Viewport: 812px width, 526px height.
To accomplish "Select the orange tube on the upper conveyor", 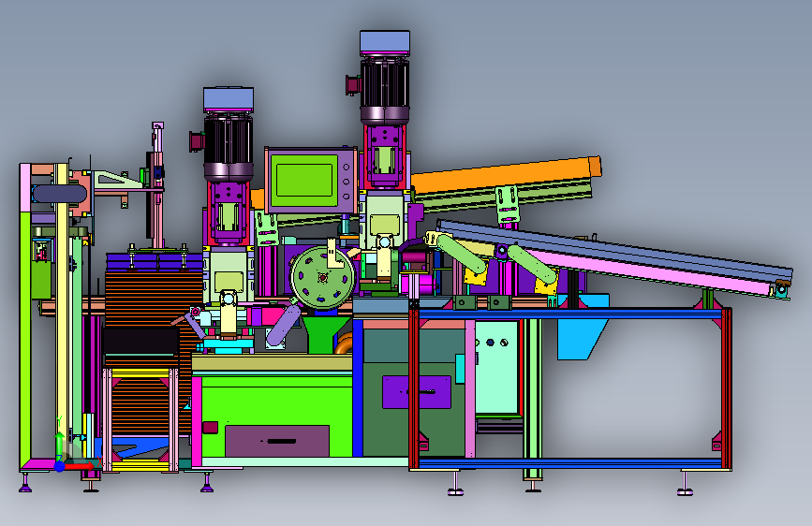I will point(506,174).
